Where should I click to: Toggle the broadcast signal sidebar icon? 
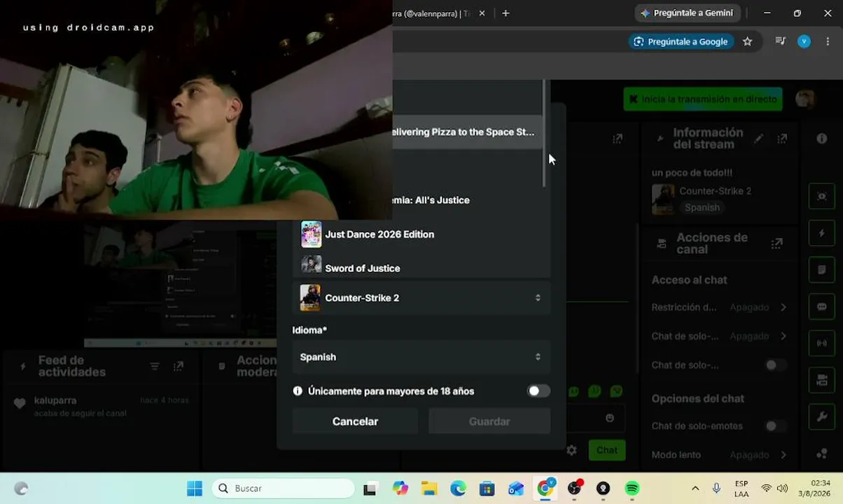pos(822,344)
